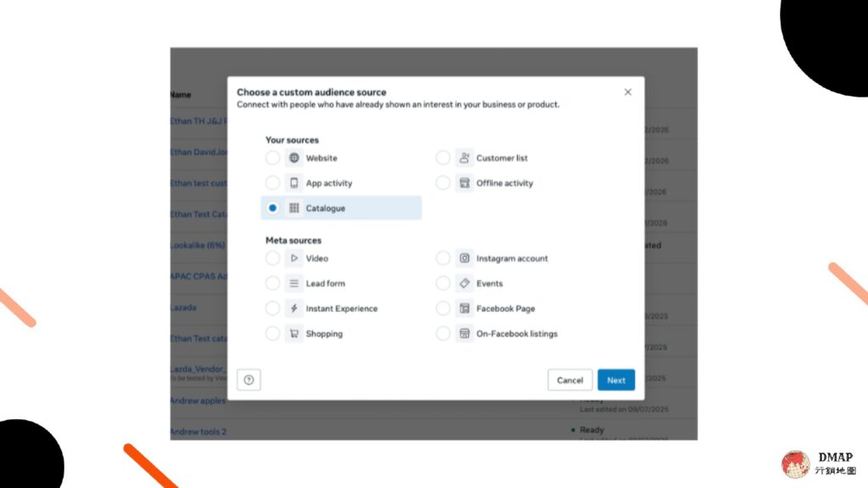Select the Instant Experience radio button

[x=272, y=308]
